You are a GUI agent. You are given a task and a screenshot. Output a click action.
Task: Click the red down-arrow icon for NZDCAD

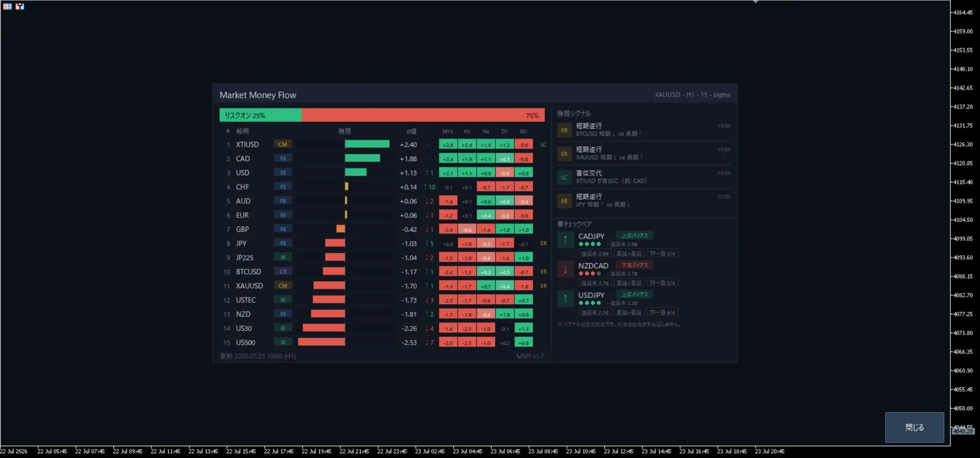pos(565,269)
